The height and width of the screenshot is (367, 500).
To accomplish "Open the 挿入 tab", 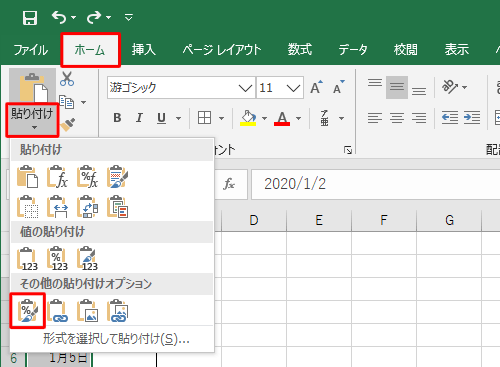I will (x=144, y=50).
